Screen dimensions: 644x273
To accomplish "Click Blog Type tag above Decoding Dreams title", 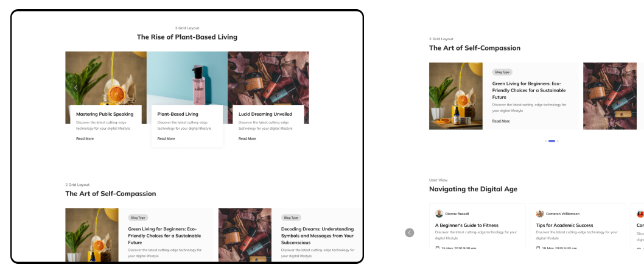I will click(x=291, y=218).
